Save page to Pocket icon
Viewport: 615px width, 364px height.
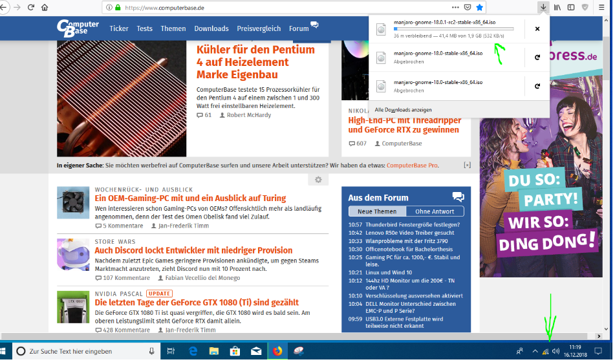click(x=468, y=8)
